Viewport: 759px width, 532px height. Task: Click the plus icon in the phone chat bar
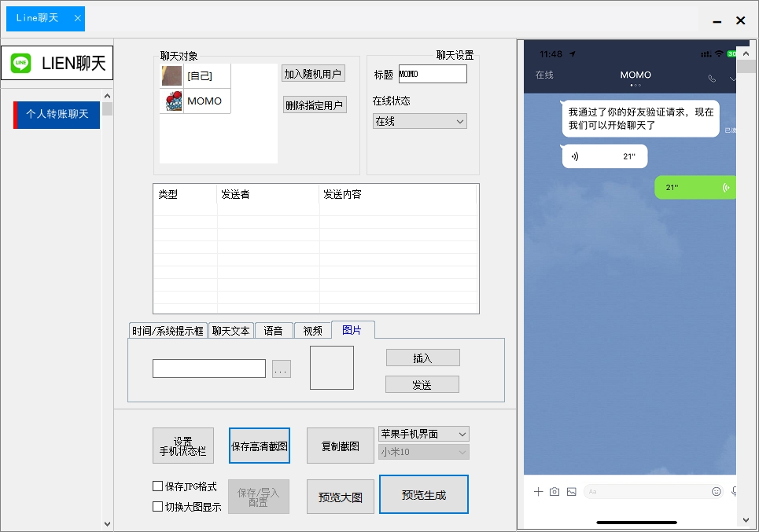point(538,491)
